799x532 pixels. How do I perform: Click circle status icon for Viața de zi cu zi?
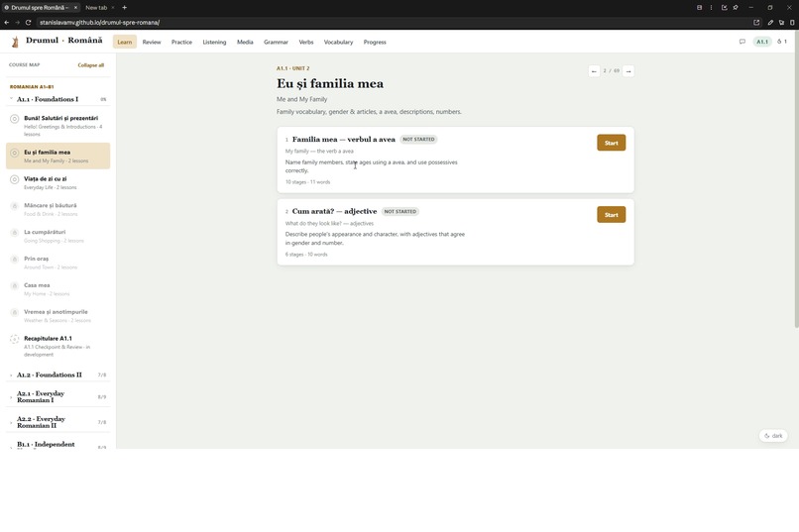click(14, 179)
